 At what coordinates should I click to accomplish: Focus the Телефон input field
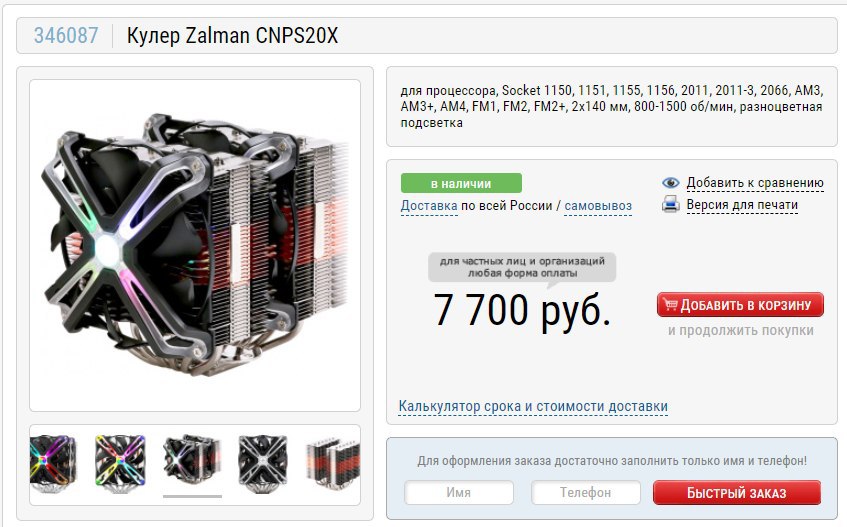(x=586, y=492)
